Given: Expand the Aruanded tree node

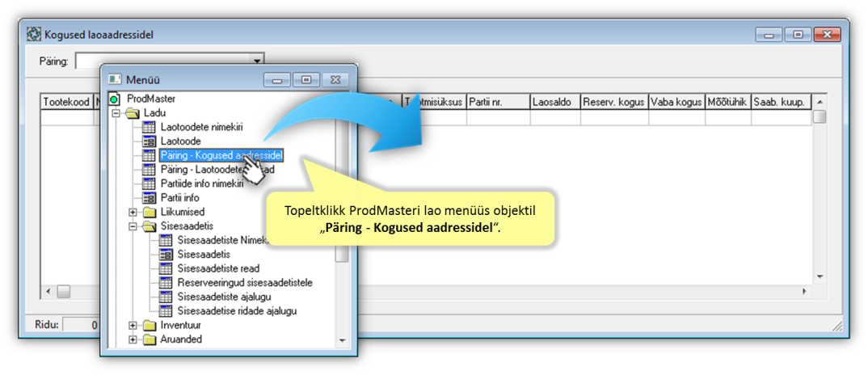Looking at the screenshot, I should tap(133, 339).
